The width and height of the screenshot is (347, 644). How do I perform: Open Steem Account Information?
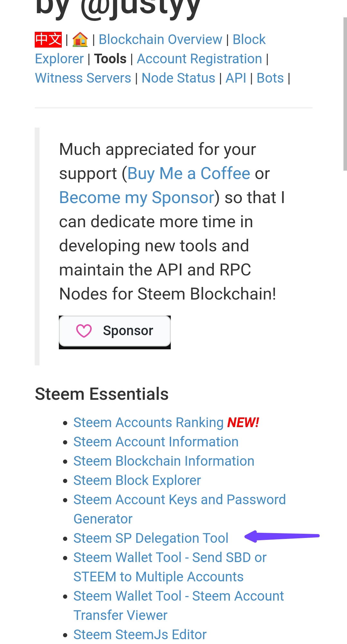pos(156,442)
